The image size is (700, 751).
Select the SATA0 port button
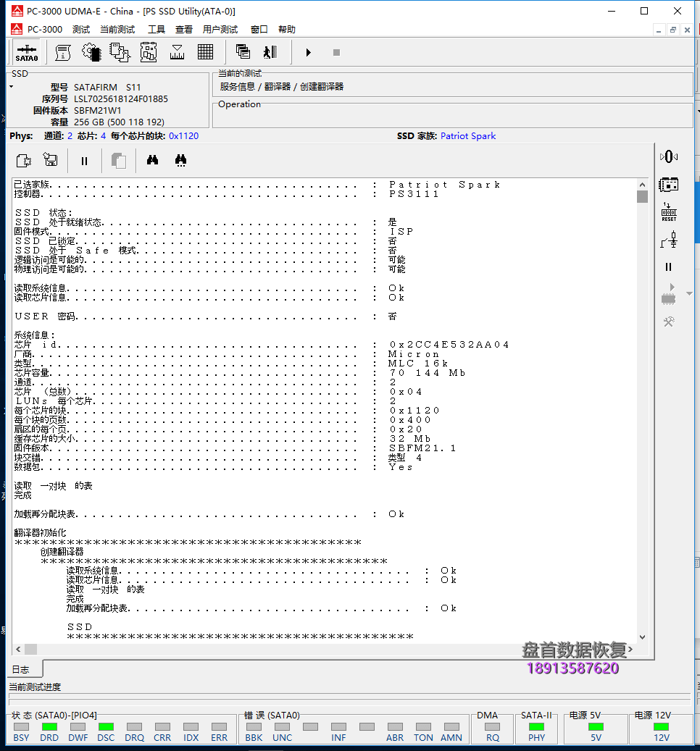tap(26, 53)
